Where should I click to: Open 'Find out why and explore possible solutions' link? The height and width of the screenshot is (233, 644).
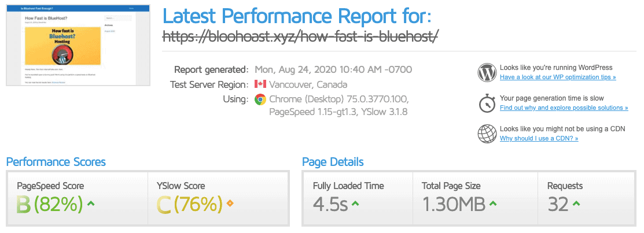[x=564, y=108]
